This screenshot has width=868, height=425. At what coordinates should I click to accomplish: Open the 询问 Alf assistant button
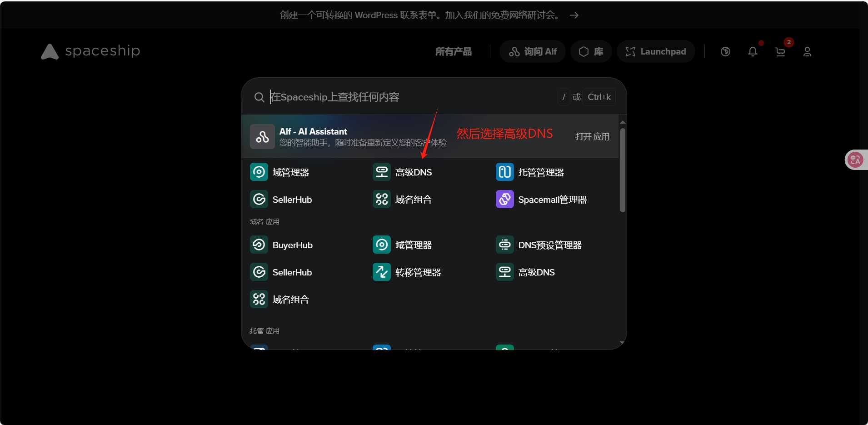pyautogui.click(x=532, y=52)
